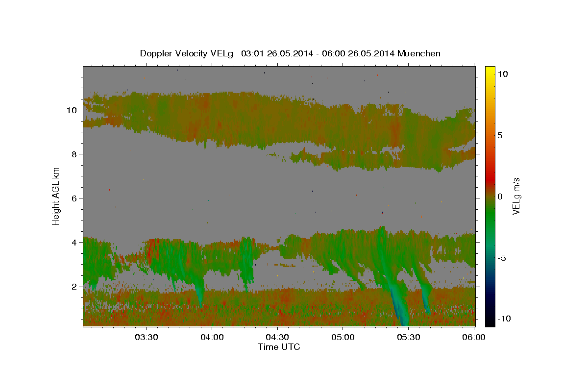Image resolution: width=588 pixels, height=392 pixels.
Task: Click the 04:30 time tick label
Action: (277, 337)
